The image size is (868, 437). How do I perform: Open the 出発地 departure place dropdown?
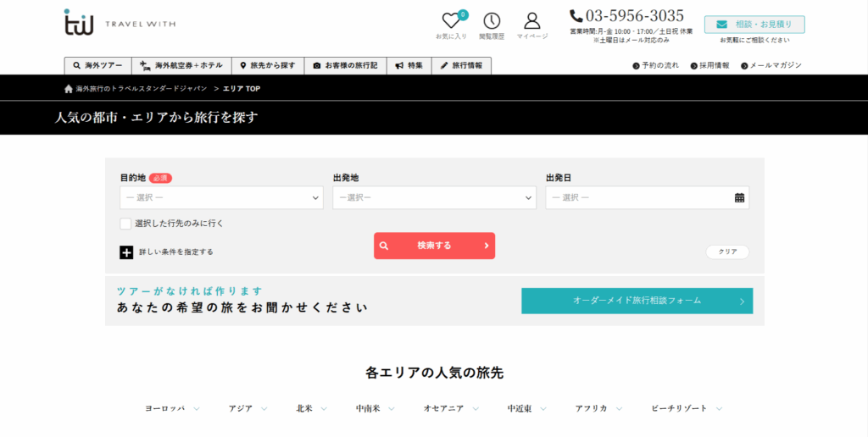coord(434,198)
